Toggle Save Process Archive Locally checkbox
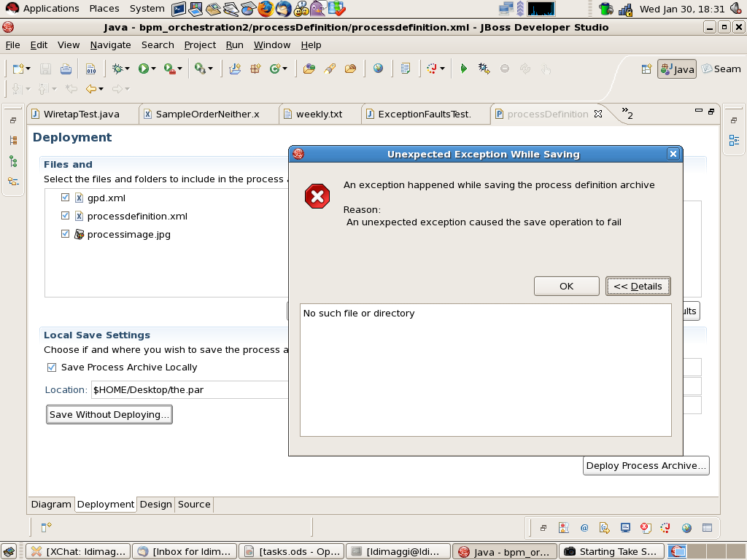This screenshot has height=560, width=747. pyautogui.click(x=52, y=367)
